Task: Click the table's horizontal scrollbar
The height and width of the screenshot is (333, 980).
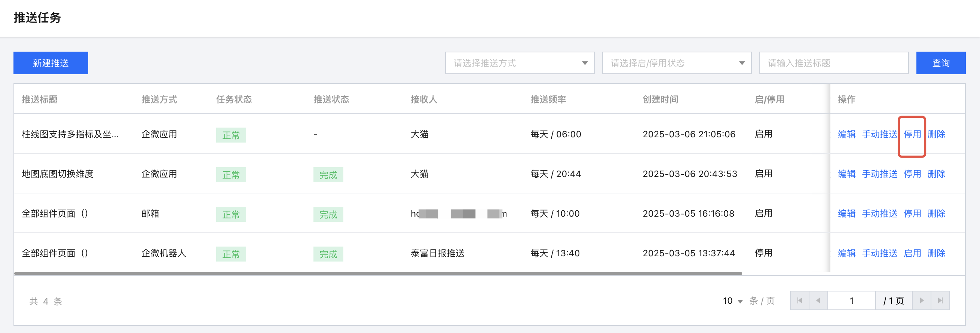Action: (x=378, y=273)
